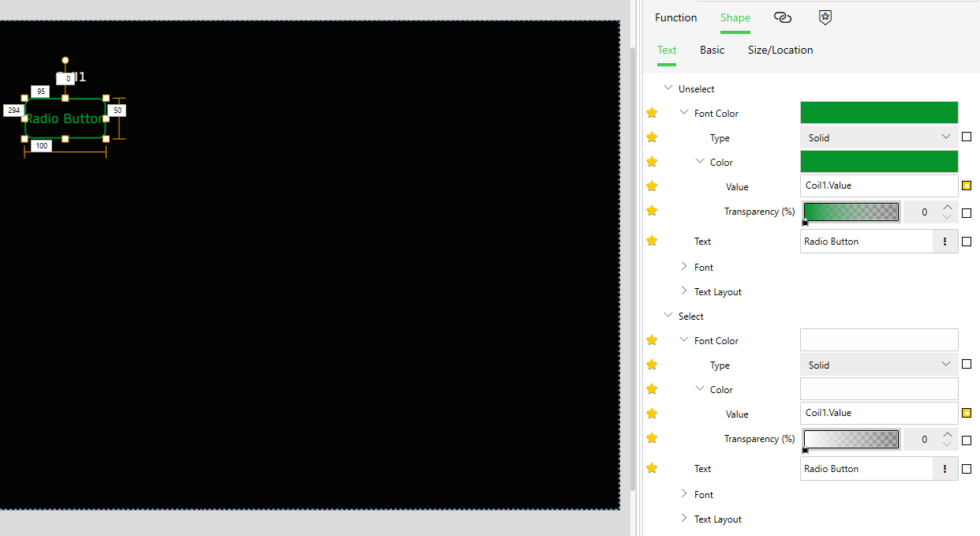Click the white Select Color swatch
The image size is (980, 536).
(x=879, y=389)
